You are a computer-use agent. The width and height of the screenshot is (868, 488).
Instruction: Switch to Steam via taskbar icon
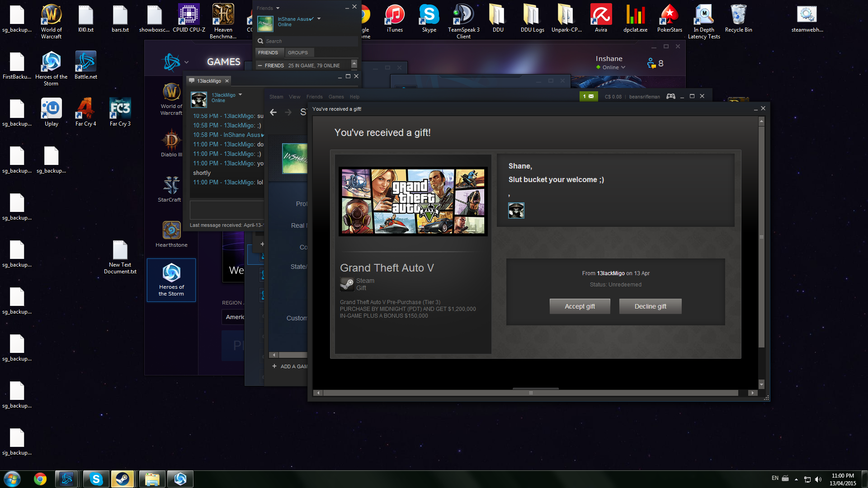pos(122,479)
